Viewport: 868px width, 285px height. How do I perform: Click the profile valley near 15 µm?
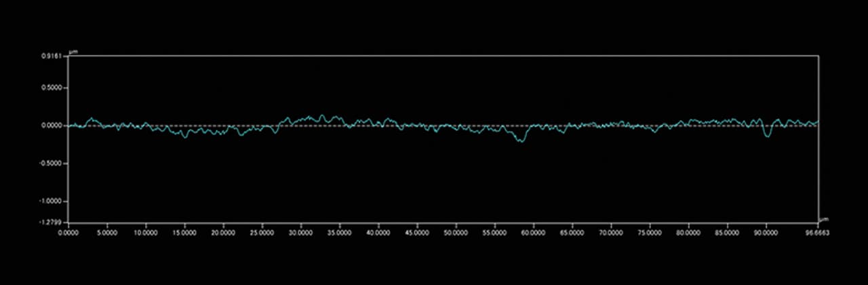click(183, 136)
